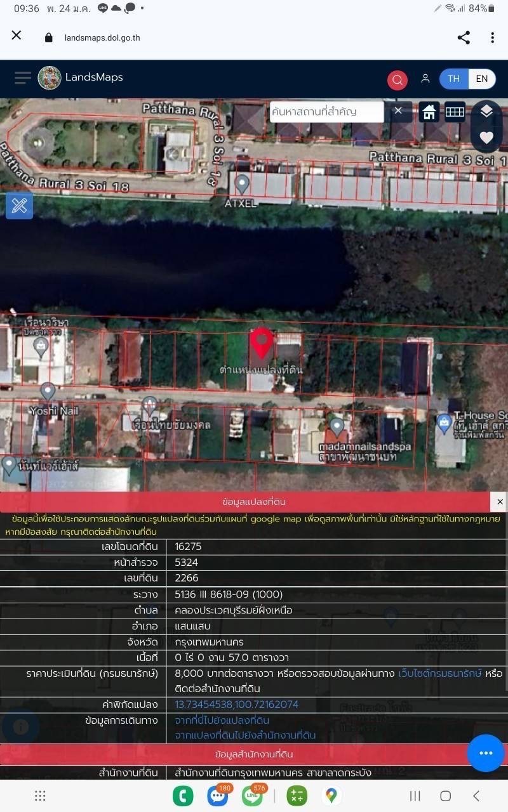
Task: Click the home icon on map
Action: (x=429, y=112)
